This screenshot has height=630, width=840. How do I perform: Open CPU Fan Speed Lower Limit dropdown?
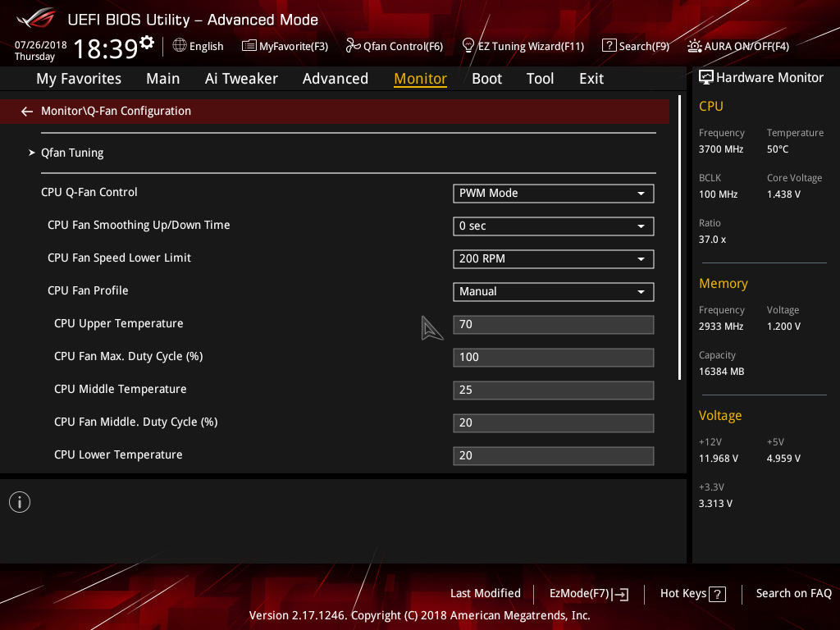[554, 258]
